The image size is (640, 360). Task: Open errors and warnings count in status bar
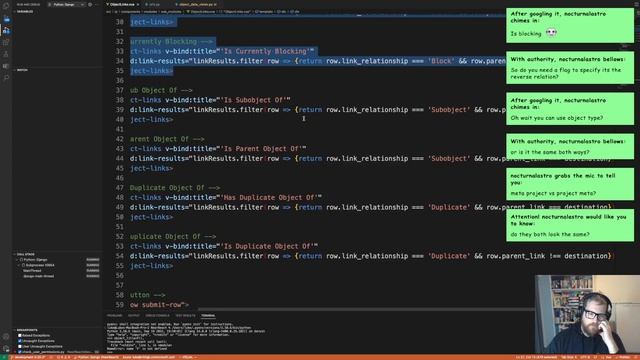click(x=63, y=357)
